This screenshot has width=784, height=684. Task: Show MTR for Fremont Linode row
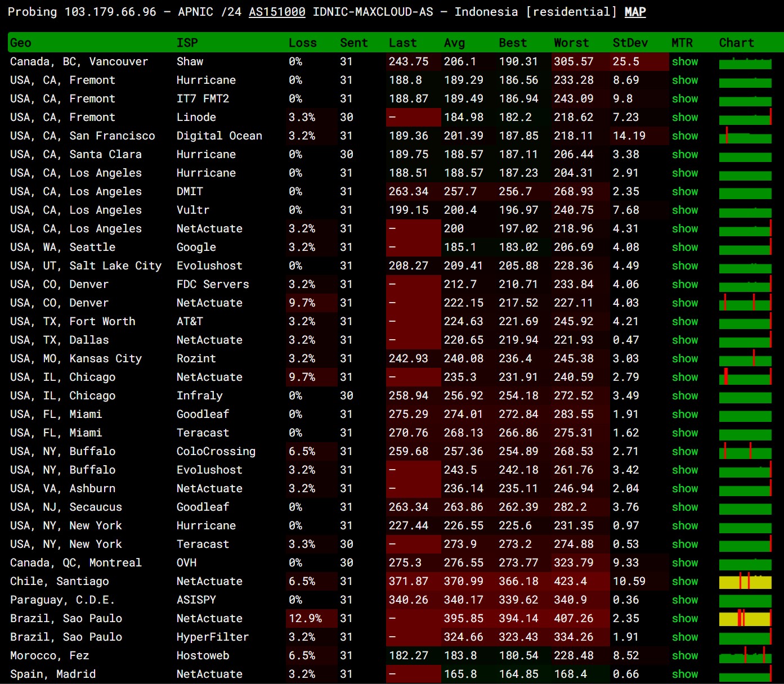click(x=684, y=117)
